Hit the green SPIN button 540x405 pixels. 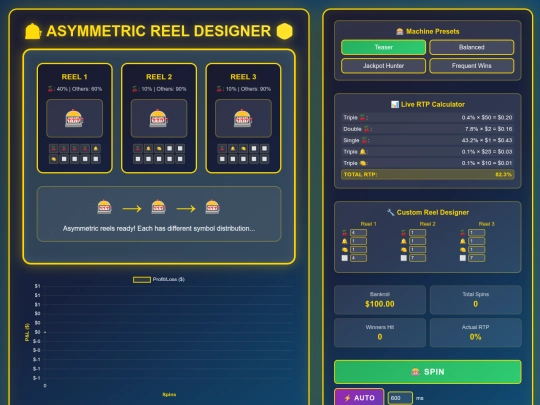click(x=427, y=372)
